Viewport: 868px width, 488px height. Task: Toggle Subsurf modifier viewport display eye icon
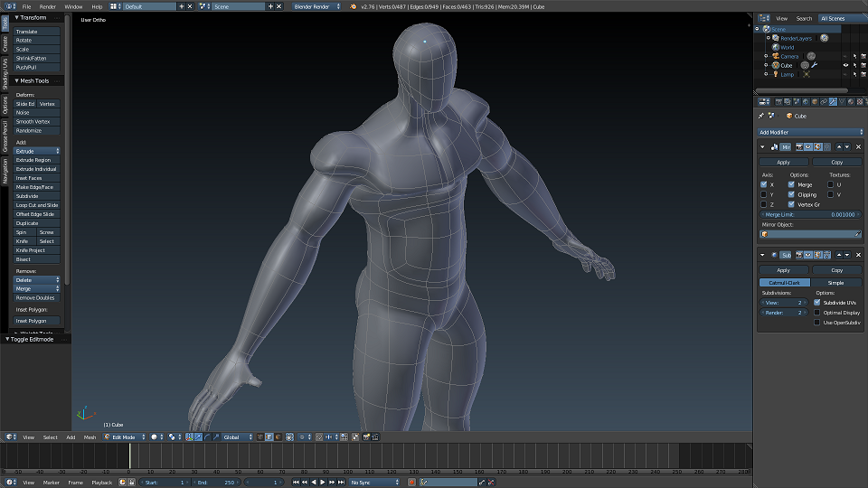tap(807, 255)
